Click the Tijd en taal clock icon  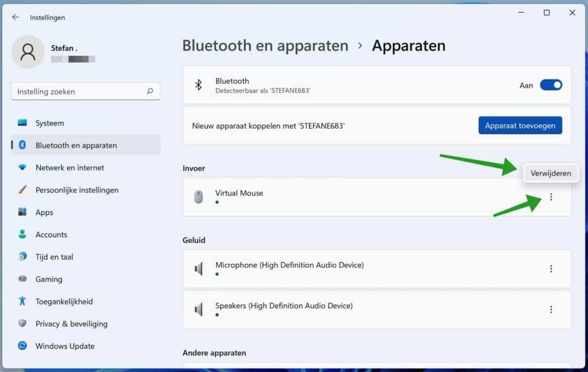click(x=22, y=256)
